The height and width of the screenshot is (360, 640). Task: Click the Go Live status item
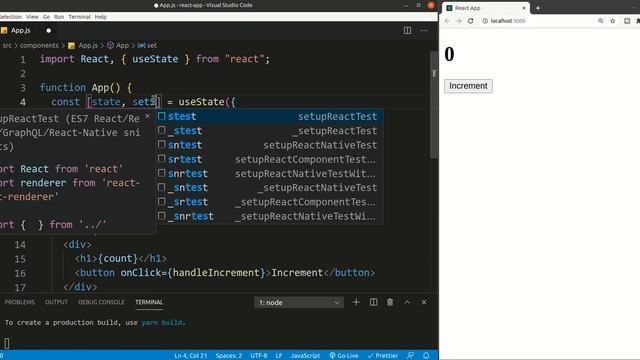(x=344, y=356)
